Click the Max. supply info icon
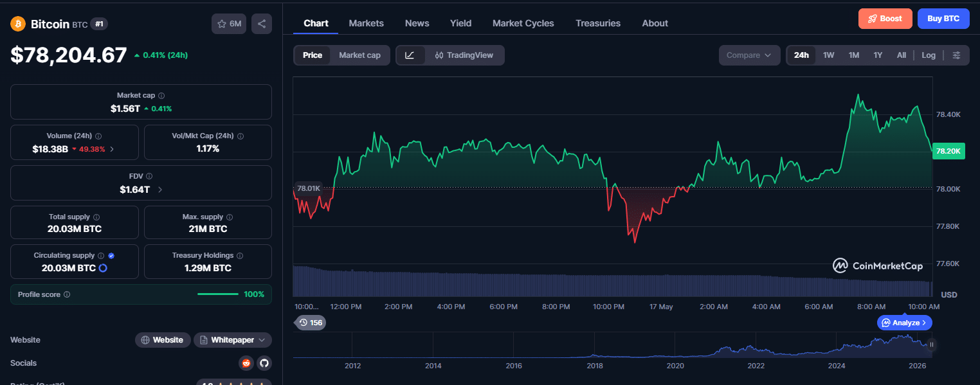This screenshot has width=980, height=385. 230,217
